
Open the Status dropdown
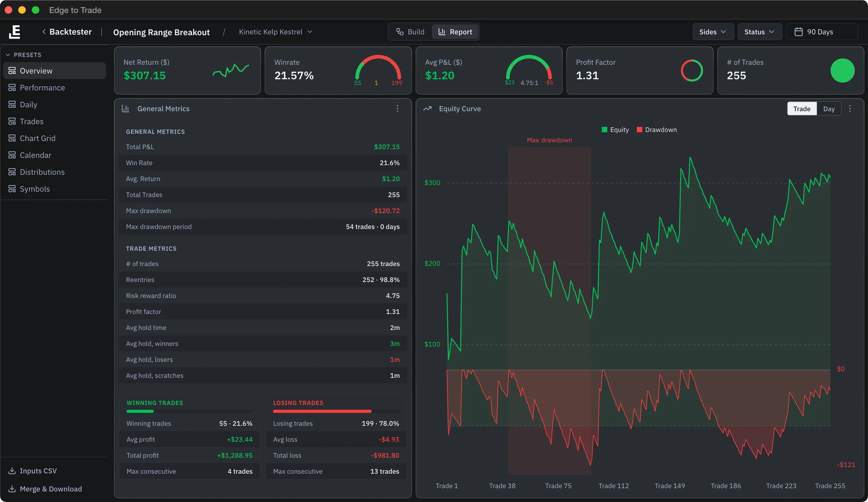coord(759,32)
